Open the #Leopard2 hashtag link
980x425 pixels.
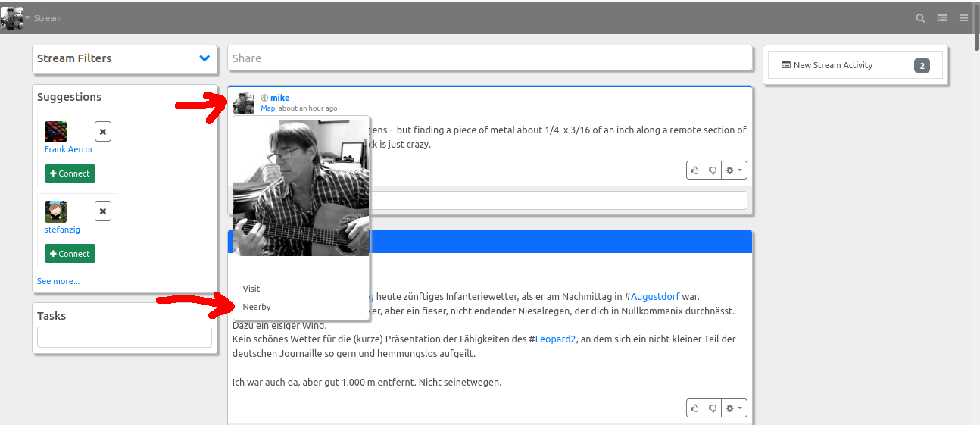pyautogui.click(x=556, y=339)
